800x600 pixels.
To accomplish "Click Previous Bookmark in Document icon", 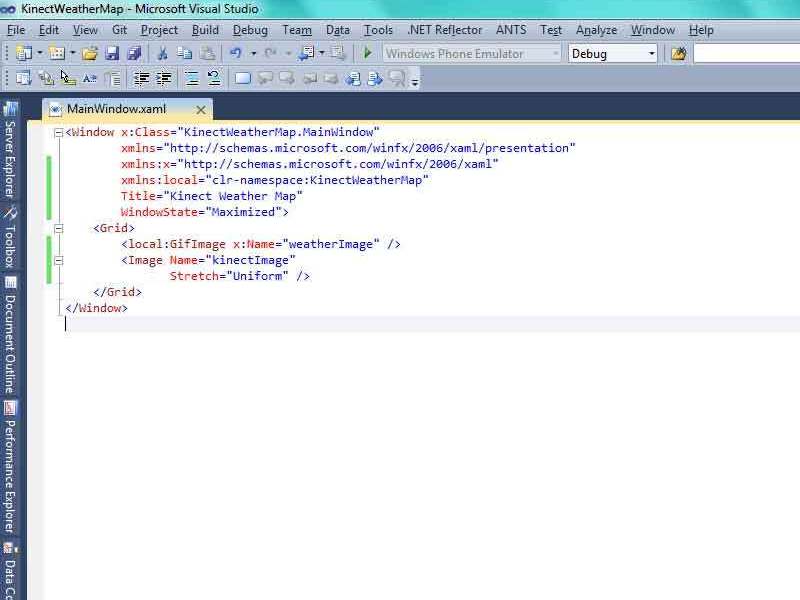I will pyautogui.click(x=353, y=79).
